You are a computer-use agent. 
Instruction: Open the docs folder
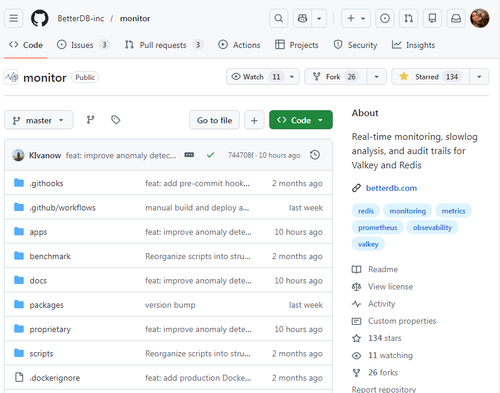(x=38, y=281)
